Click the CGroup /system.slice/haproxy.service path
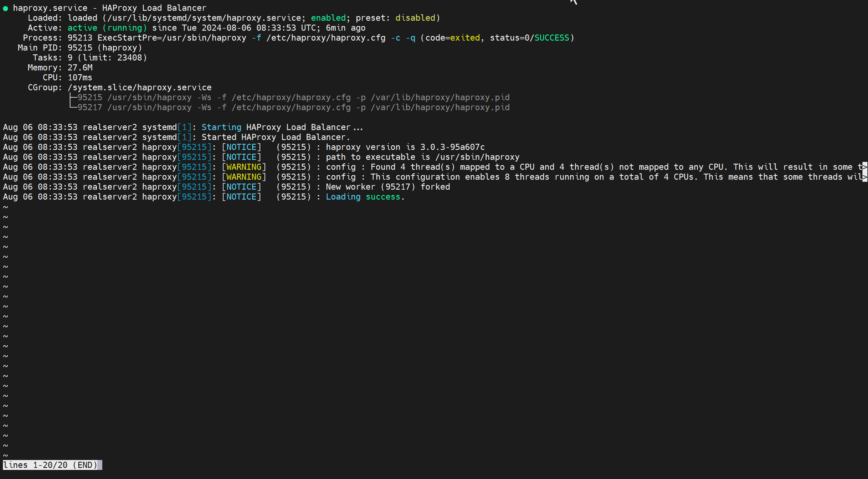 point(139,88)
